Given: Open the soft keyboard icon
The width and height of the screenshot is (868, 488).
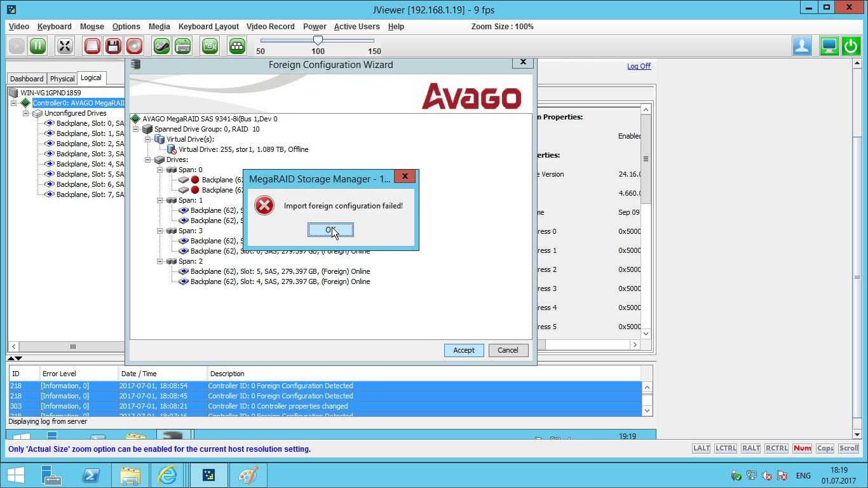Looking at the screenshot, I should pyautogui.click(x=183, y=46).
